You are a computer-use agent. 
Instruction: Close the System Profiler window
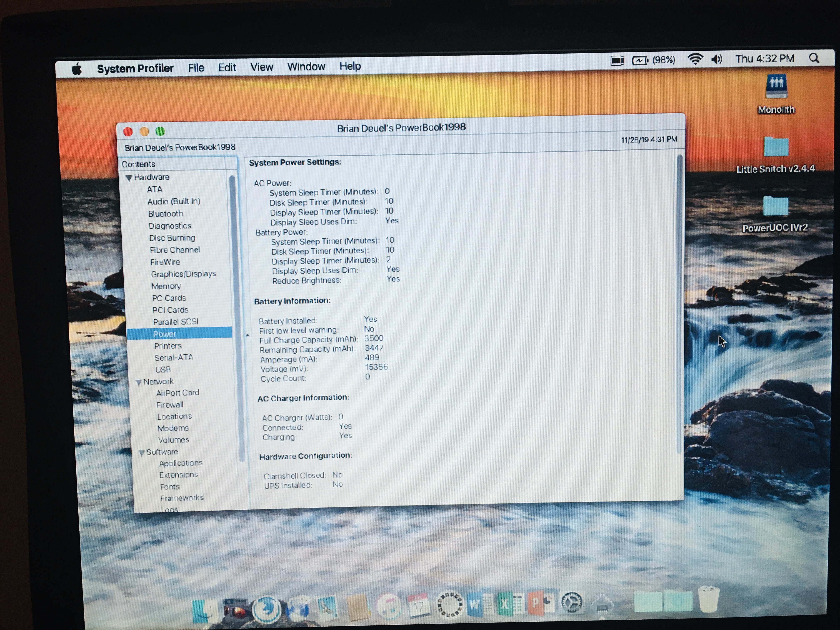pos(128,132)
